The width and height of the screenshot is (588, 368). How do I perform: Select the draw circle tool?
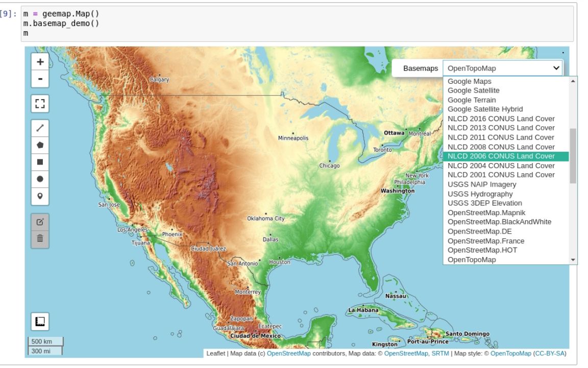click(x=40, y=179)
